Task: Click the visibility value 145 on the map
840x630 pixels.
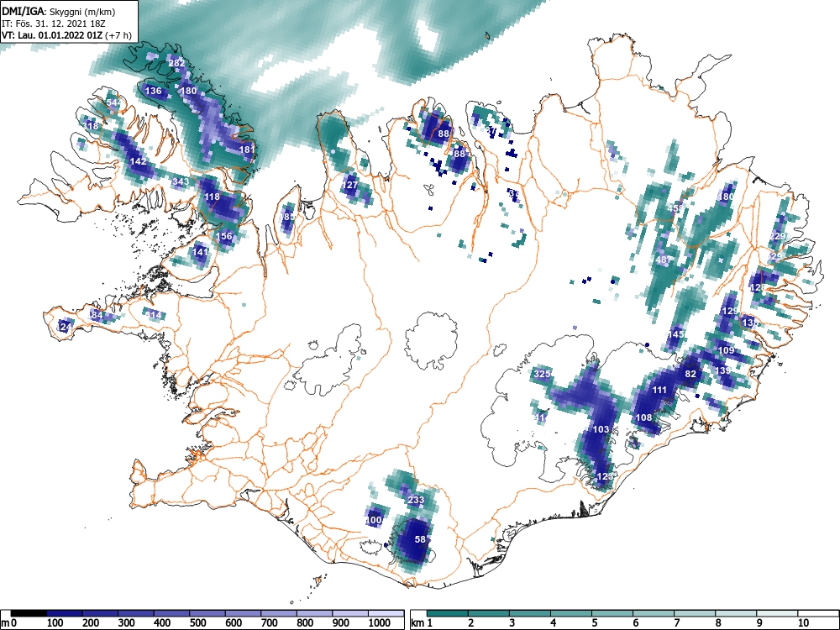Action: click(676, 334)
